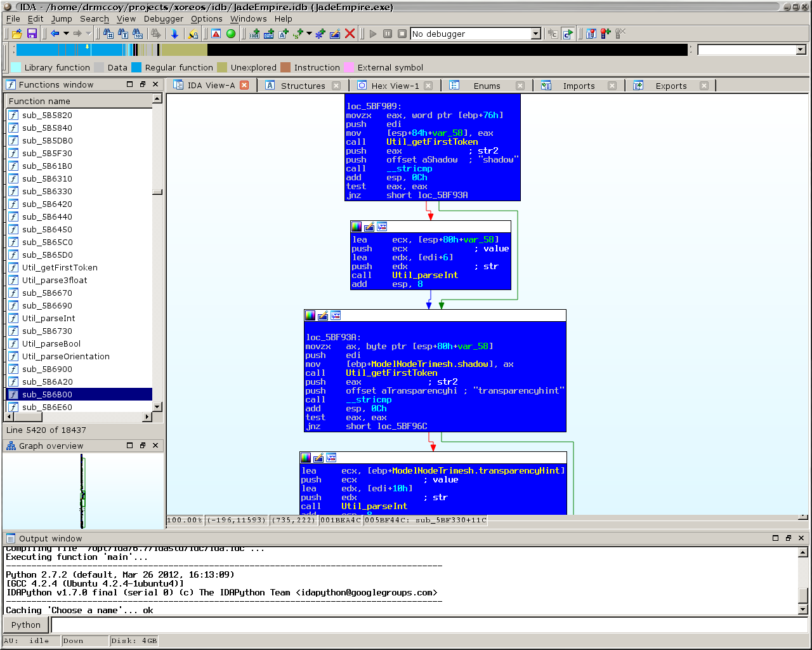
Task: Click the Output window scroll down arrow
Action: pos(802,609)
